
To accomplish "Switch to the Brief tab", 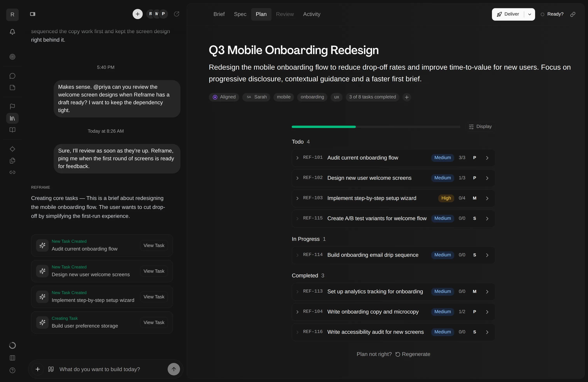I will point(219,14).
